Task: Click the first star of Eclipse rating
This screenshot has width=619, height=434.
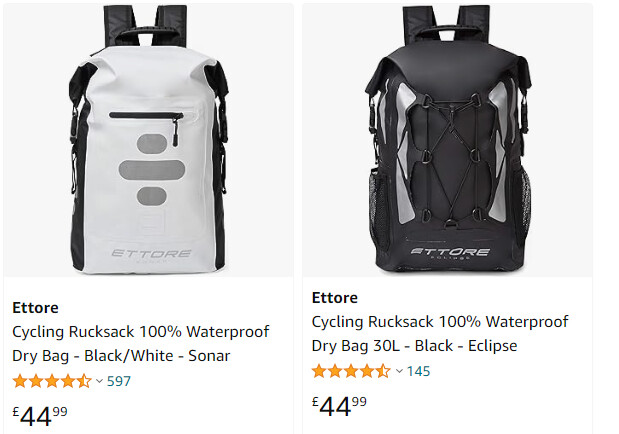Action: [319, 371]
